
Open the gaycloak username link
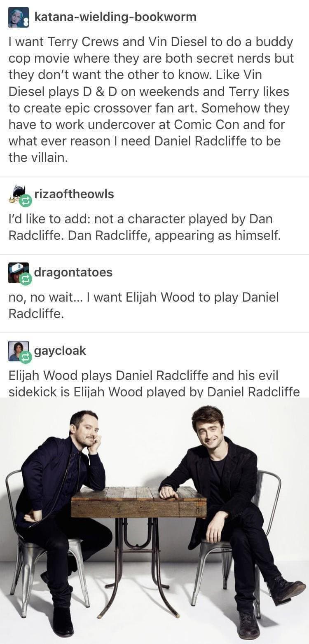pos(60,351)
